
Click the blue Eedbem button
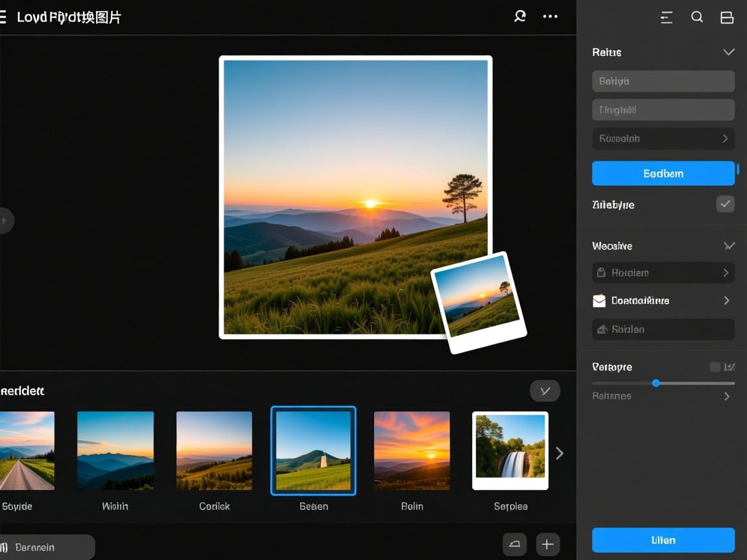(663, 174)
